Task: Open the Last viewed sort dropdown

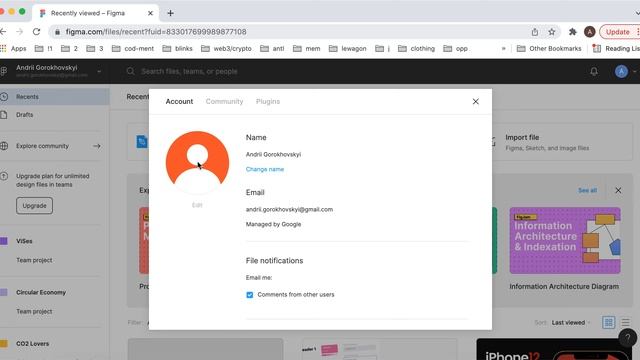Action: (x=571, y=322)
